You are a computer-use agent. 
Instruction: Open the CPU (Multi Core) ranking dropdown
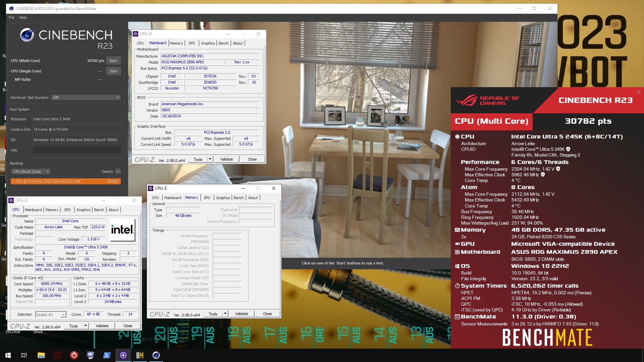(31, 172)
